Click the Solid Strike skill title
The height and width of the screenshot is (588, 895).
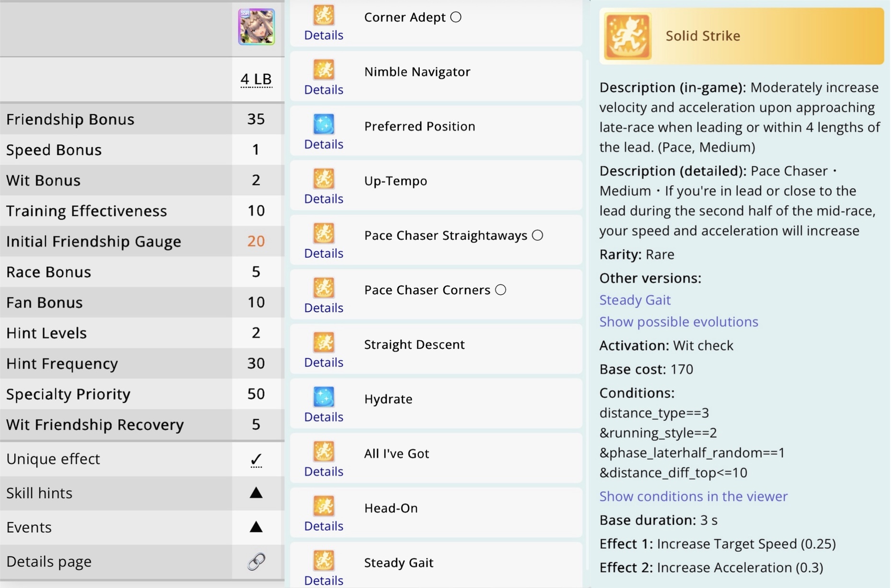tap(703, 36)
